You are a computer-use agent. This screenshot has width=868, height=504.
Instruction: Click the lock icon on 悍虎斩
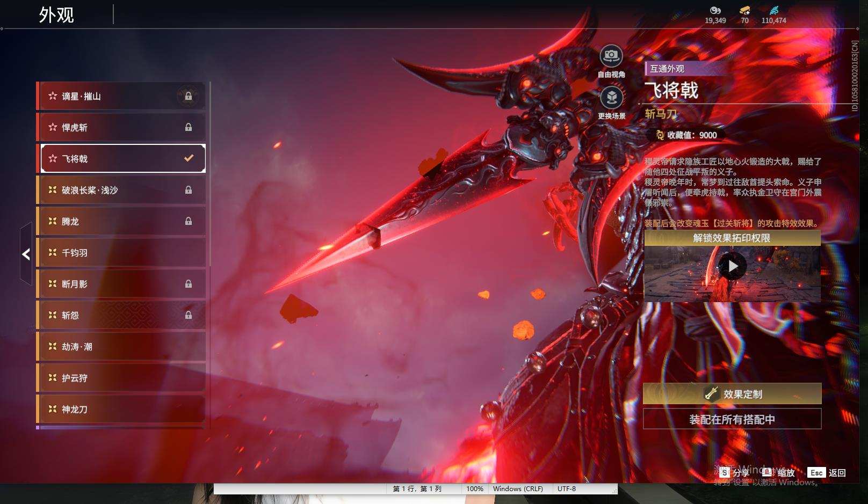click(189, 127)
